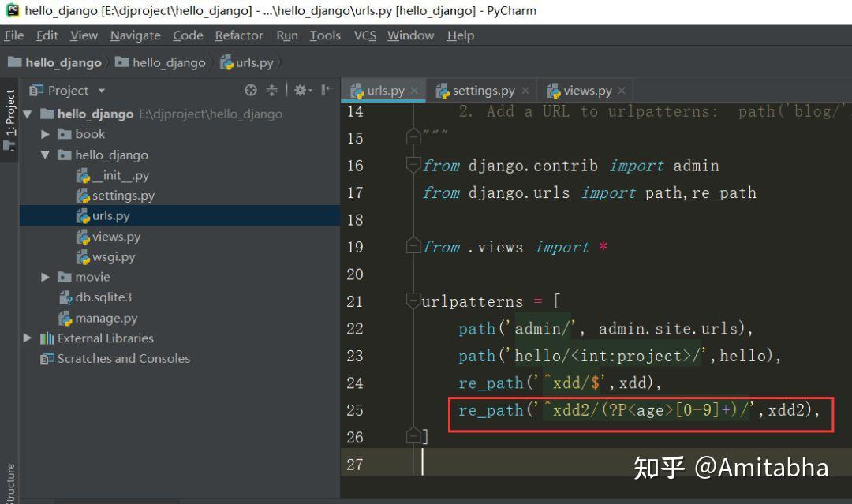Click the scroll-from-source target icon
This screenshot has height=504, width=852.
(251, 90)
